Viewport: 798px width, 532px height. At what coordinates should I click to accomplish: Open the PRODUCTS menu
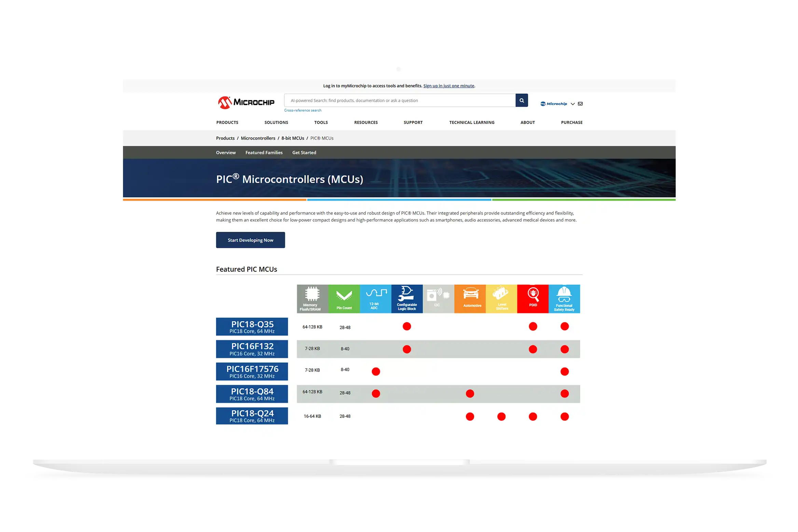[x=227, y=122]
